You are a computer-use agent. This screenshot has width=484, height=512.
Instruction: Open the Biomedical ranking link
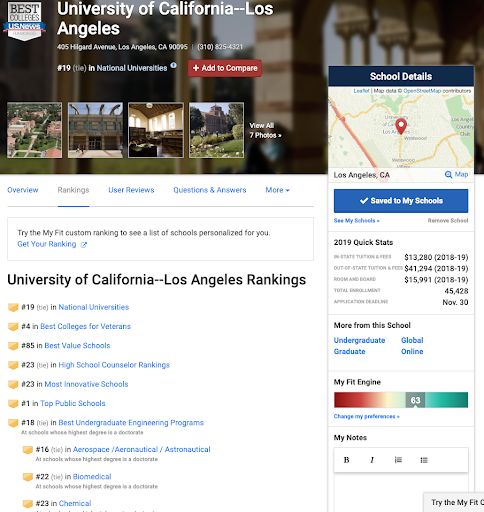click(92, 477)
